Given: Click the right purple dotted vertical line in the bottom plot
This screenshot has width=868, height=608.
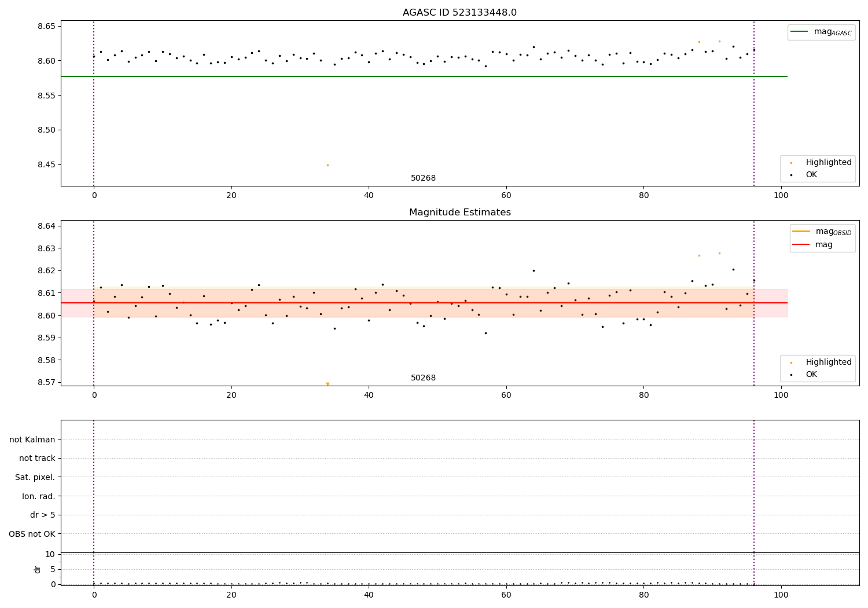Looking at the screenshot, I should click(754, 503).
